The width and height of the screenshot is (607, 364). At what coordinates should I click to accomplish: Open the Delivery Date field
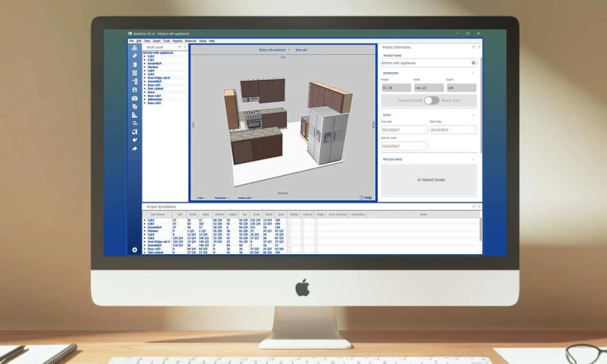(404, 146)
